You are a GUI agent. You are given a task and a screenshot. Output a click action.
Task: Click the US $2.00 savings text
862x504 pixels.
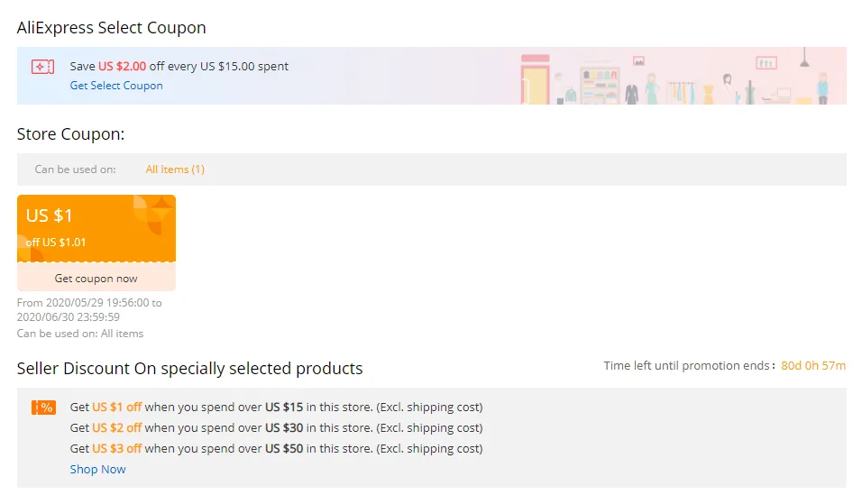(122, 67)
